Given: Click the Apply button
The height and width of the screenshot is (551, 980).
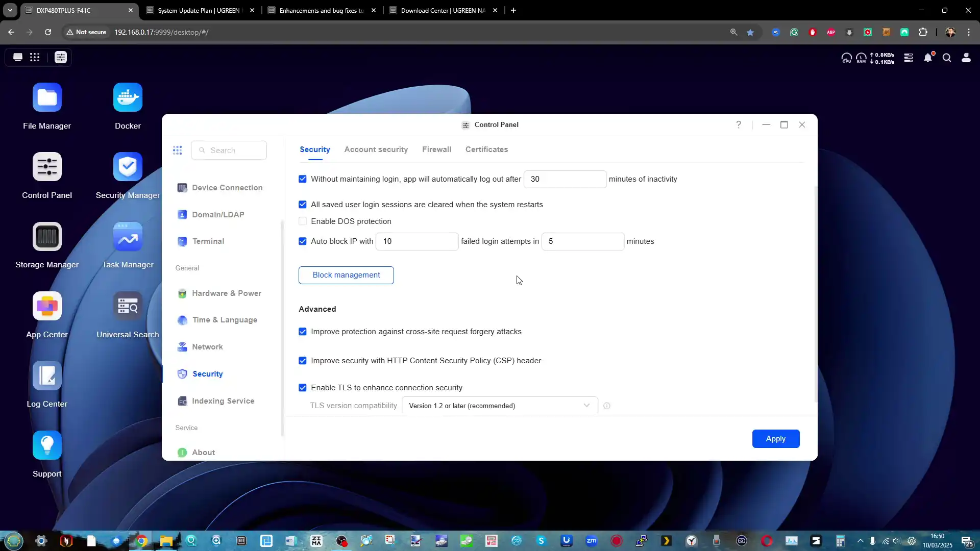Looking at the screenshot, I should 775,439.
